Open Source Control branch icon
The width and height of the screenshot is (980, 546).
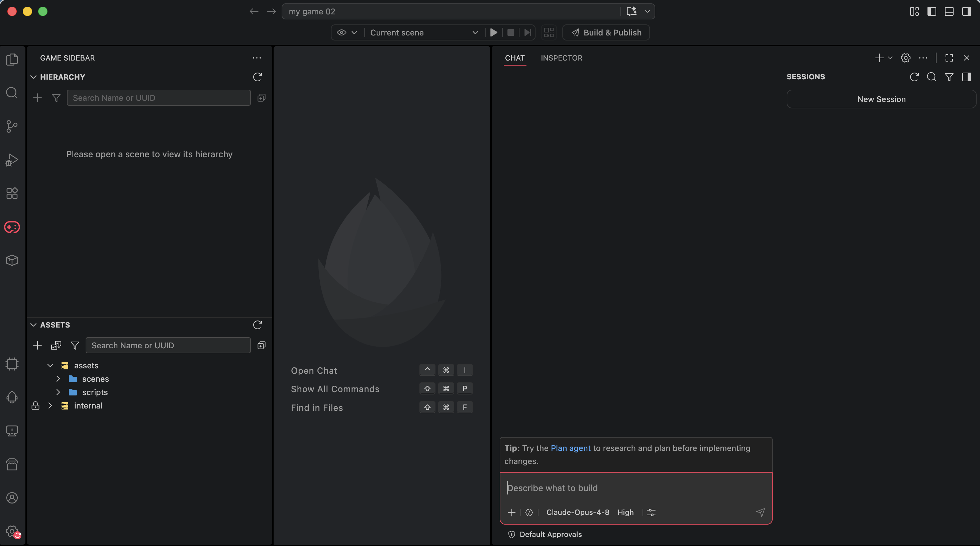point(12,126)
